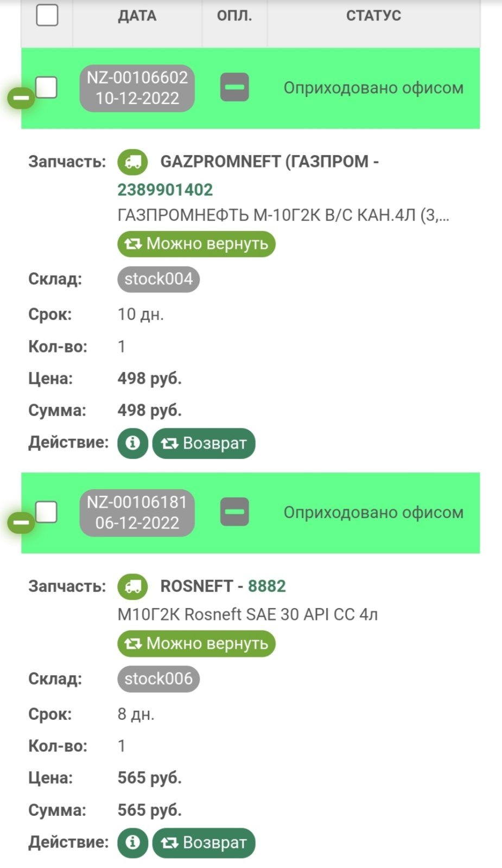The height and width of the screenshot is (868, 502).
Task: Click the stock004 warehouse badge
Action: (x=158, y=279)
